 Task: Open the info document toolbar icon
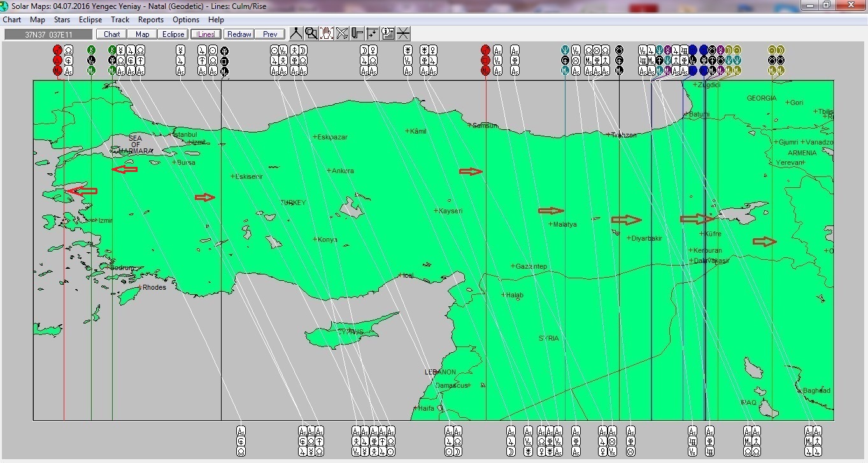click(x=388, y=34)
